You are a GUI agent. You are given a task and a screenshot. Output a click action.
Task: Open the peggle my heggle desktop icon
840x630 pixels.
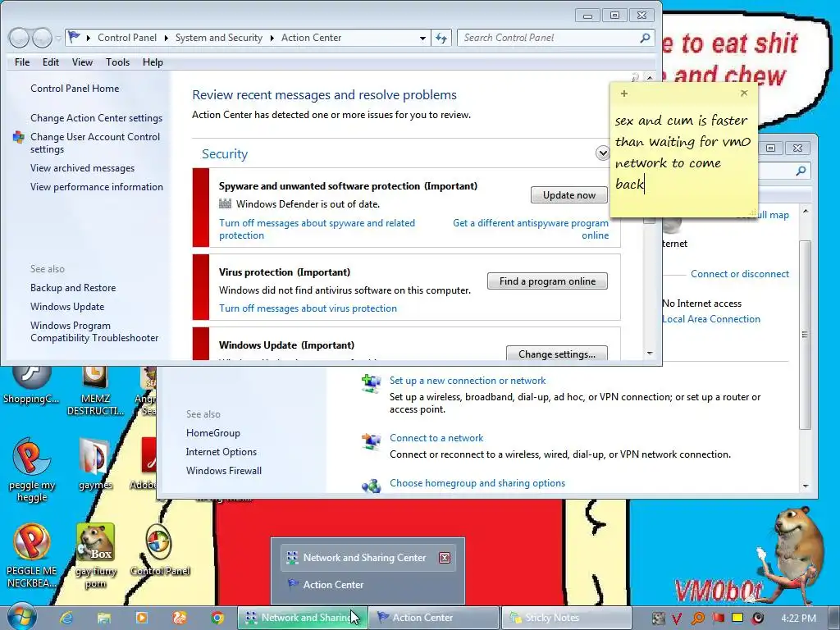pos(32,470)
